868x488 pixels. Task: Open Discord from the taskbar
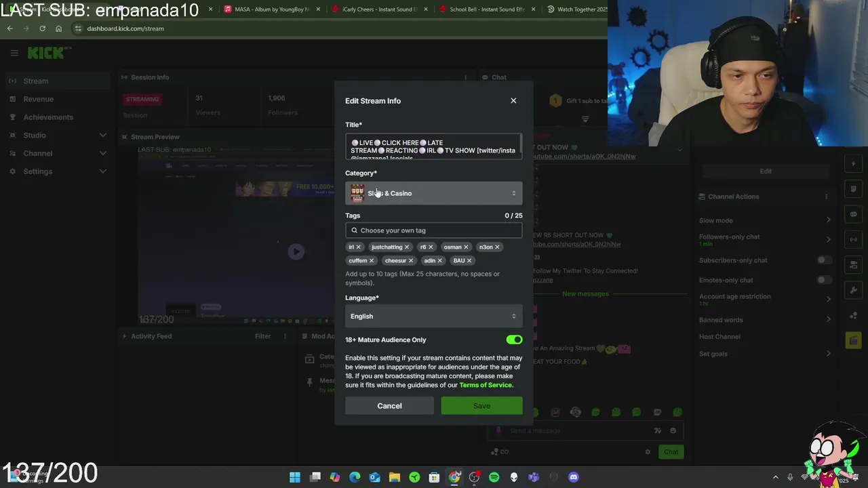tap(574, 477)
